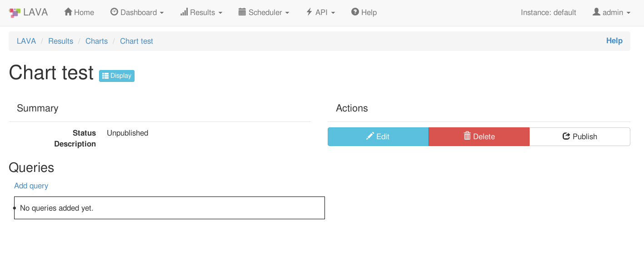Expand the Results dropdown caret
Viewport: 644px width, 262px height.
[220, 13]
